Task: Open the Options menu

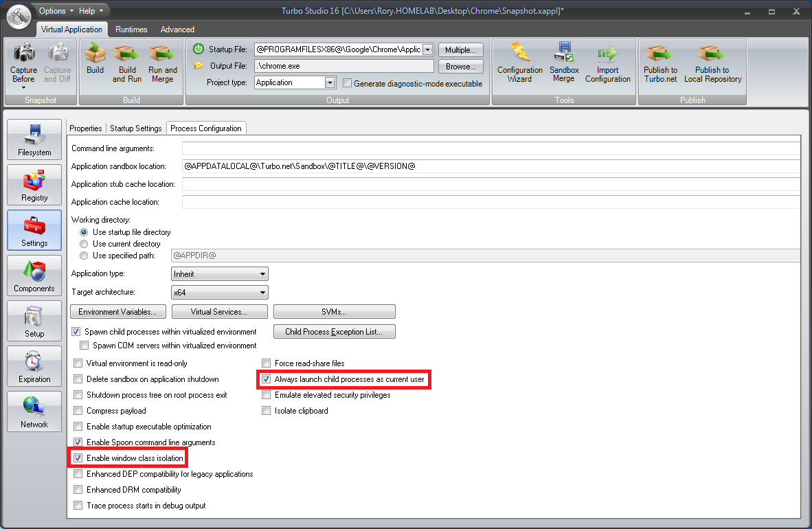Action: [56, 11]
